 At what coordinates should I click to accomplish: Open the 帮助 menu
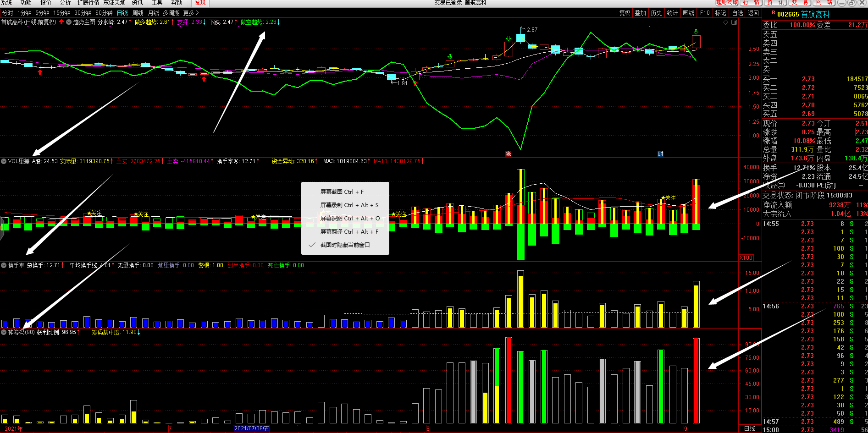pyautogui.click(x=177, y=3)
